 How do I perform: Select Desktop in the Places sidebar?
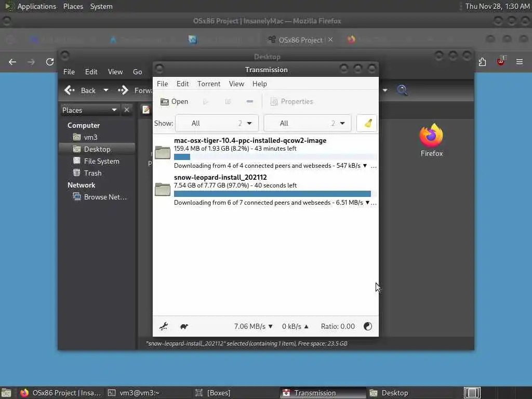click(x=97, y=149)
